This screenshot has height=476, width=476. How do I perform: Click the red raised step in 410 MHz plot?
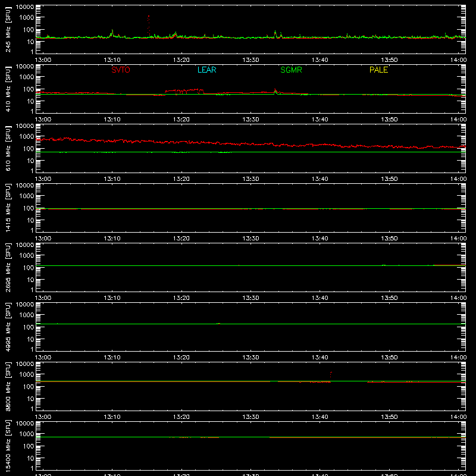click(x=184, y=90)
